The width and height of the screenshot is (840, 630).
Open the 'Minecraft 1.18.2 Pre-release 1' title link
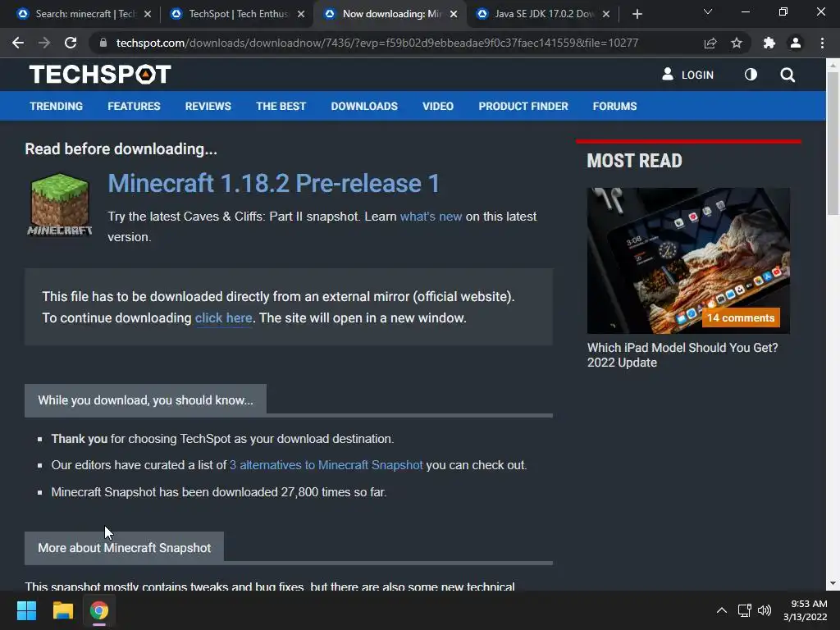click(x=274, y=183)
